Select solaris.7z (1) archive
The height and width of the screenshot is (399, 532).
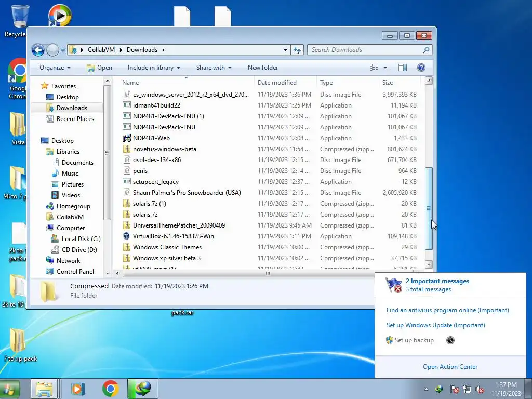149,204
